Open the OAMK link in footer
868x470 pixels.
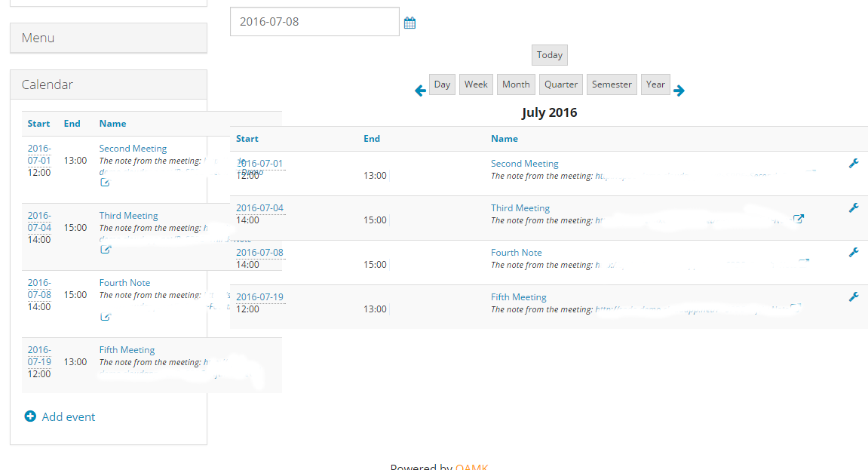[471, 467]
